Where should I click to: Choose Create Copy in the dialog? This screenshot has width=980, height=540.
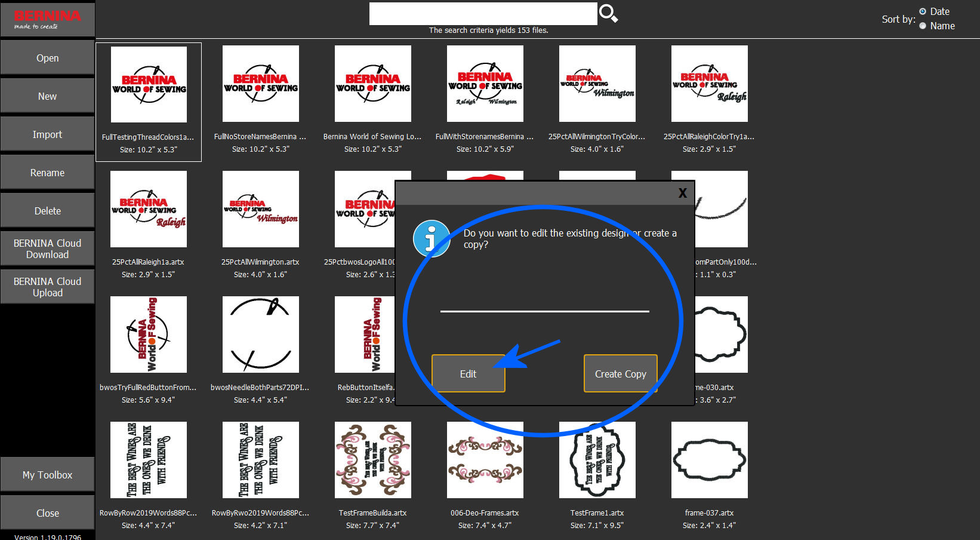coord(621,373)
